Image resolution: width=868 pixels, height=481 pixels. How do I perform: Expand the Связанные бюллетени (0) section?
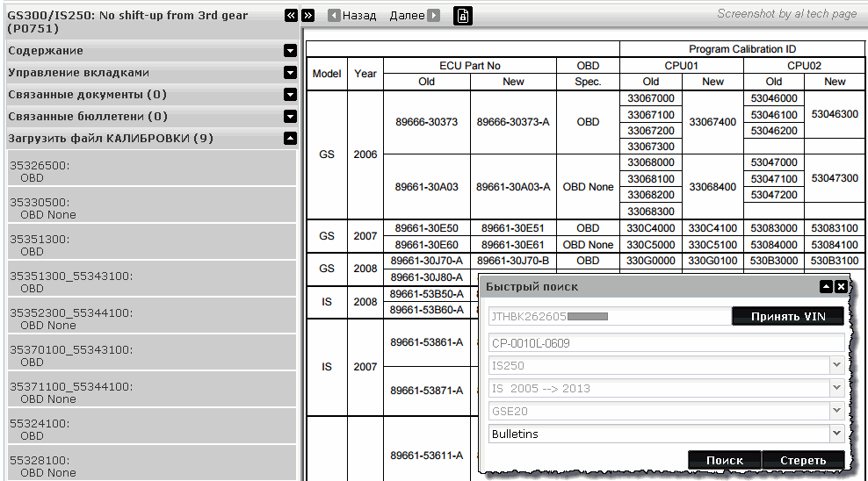click(x=290, y=117)
